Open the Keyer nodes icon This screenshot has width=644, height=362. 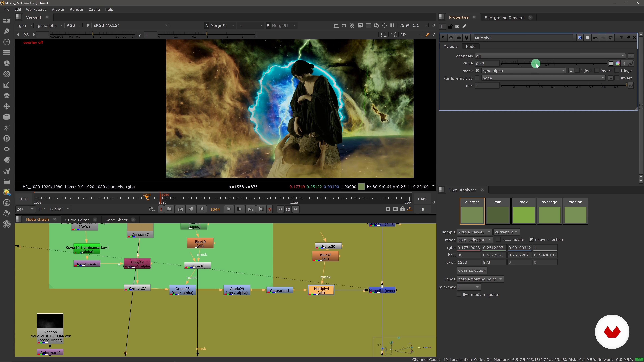point(7,85)
